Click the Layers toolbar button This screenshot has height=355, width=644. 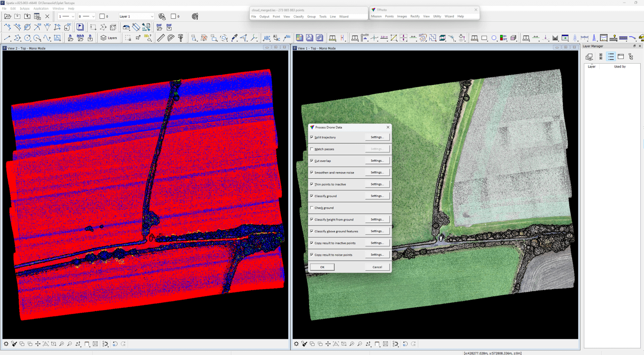109,38
